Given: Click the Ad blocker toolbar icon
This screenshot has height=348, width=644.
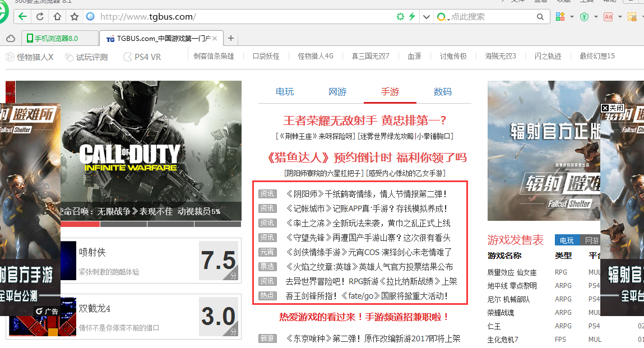Looking at the screenshot, I should pos(608,16).
